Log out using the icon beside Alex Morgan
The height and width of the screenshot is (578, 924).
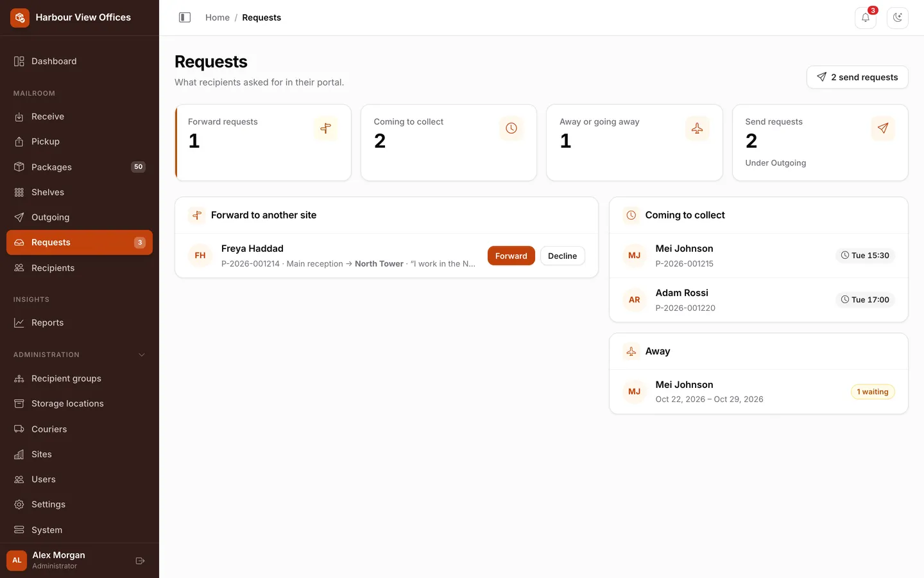140,561
